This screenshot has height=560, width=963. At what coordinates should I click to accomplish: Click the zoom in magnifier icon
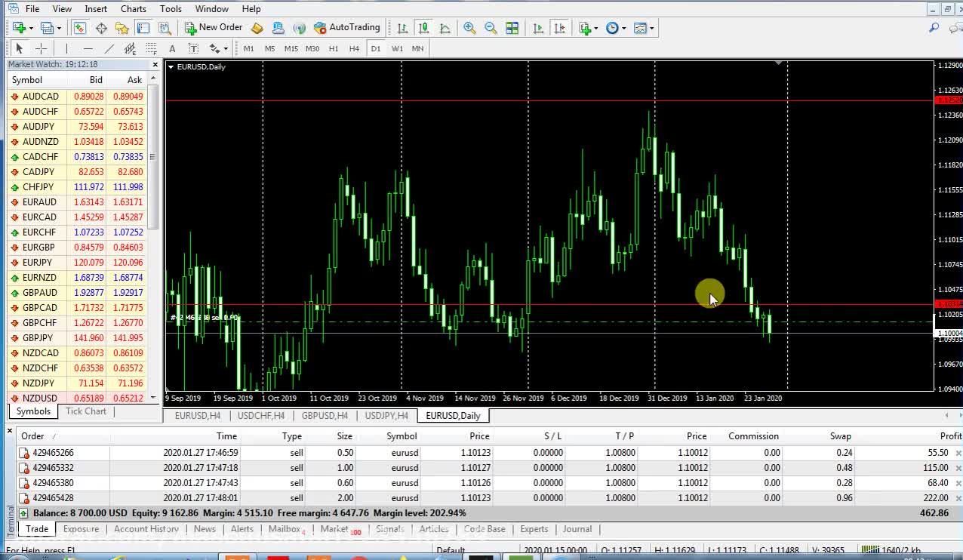[x=469, y=28]
